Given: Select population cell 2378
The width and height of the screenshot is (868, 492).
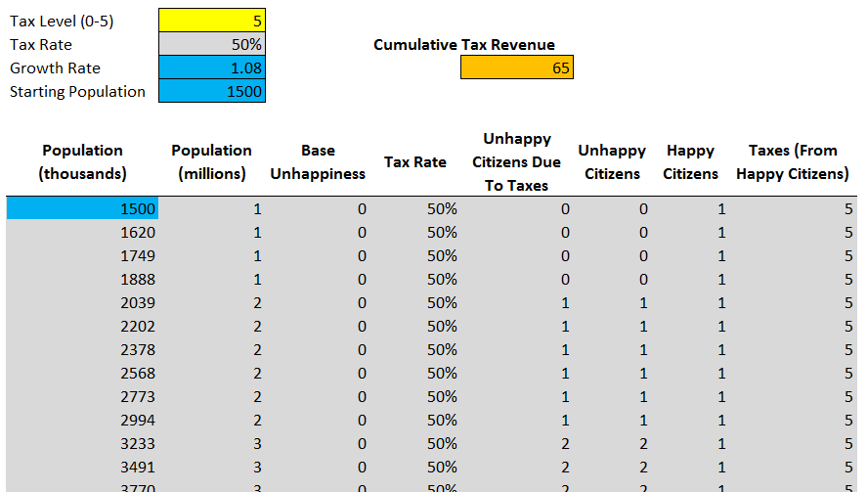Looking at the screenshot, I should click(x=82, y=349).
